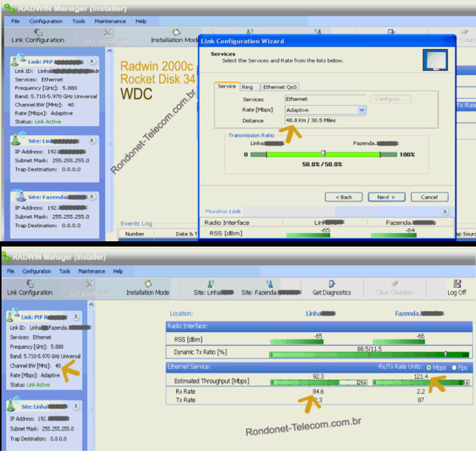Screen dimensions: 476x451
Task: Open Tools menu in lower window
Action: click(x=65, y=271)
